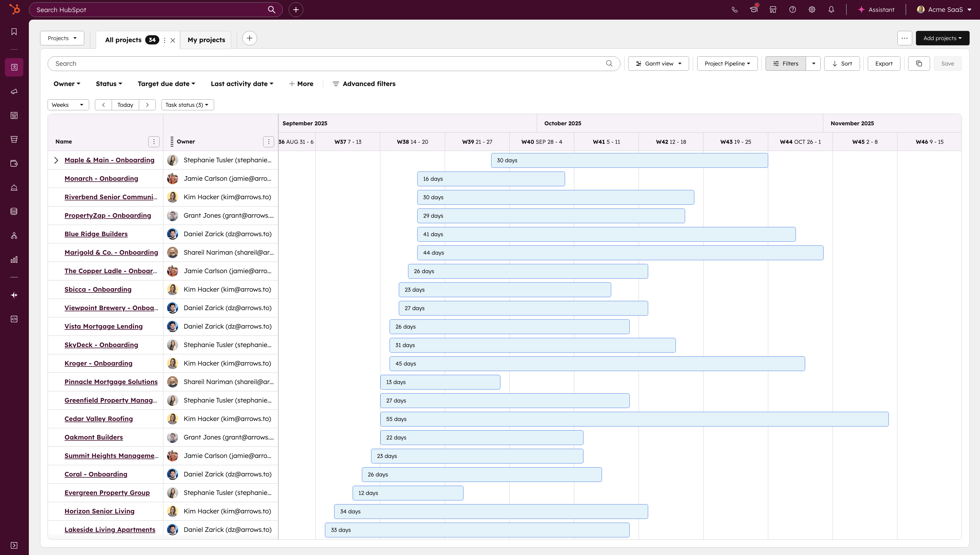Open the bookmarks sidebar icon
This screenshot has height=555, width=980.
point(14,32)
